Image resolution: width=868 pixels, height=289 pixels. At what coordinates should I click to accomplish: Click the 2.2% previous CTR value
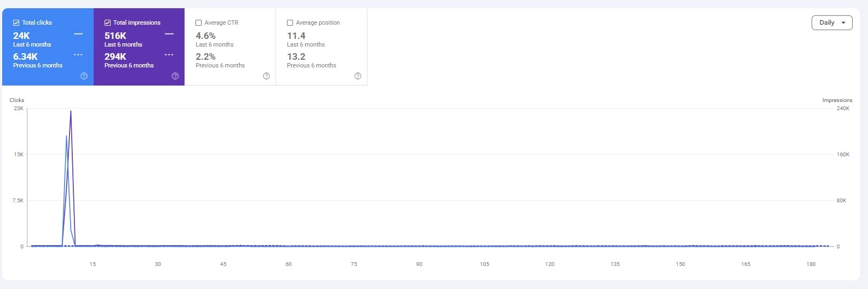pos(206,56)
